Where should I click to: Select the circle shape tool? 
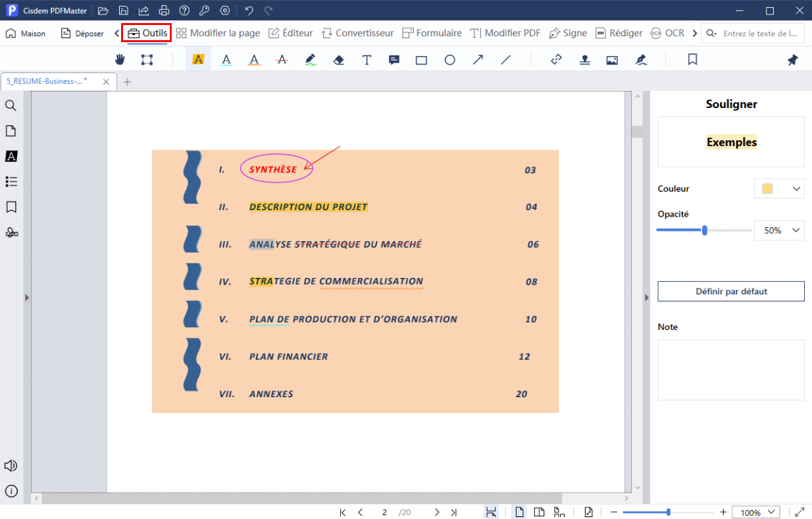(449, 60)
